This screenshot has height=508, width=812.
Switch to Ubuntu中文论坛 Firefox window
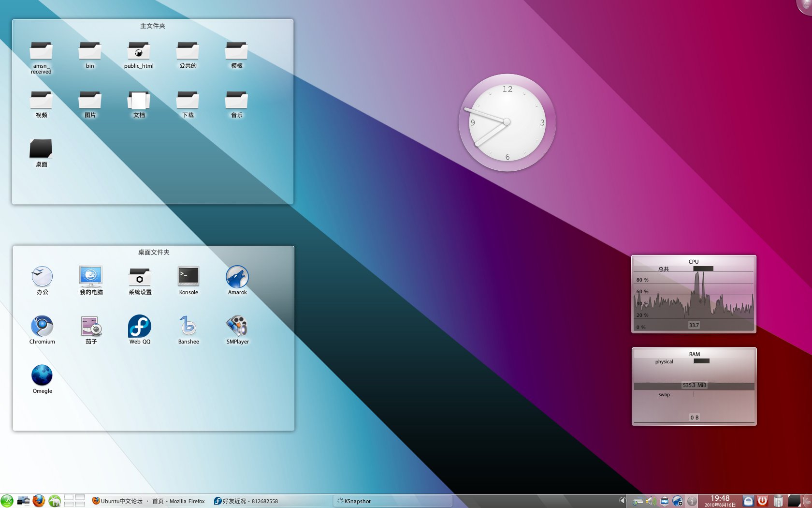pos(148,501)
